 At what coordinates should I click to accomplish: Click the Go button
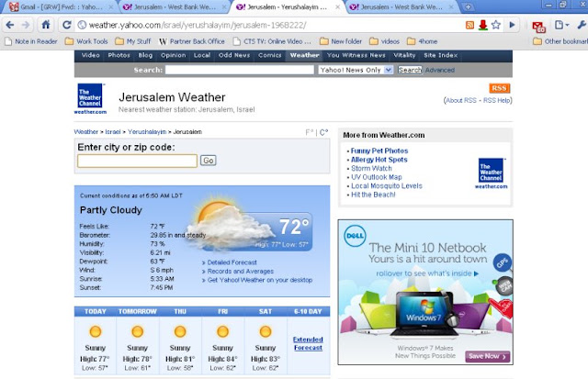[209, 161]
